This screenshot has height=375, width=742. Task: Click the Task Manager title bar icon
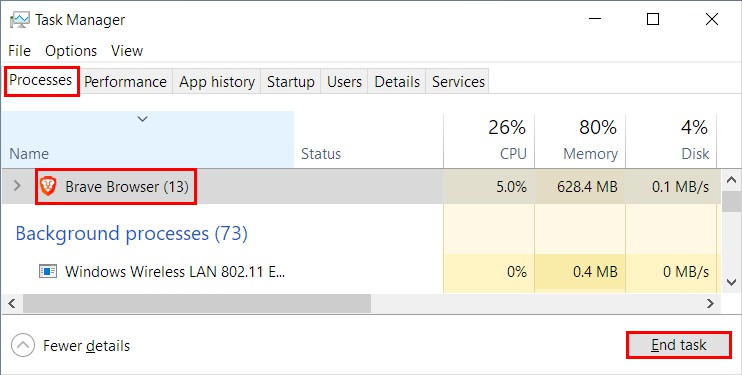(20, 19)
